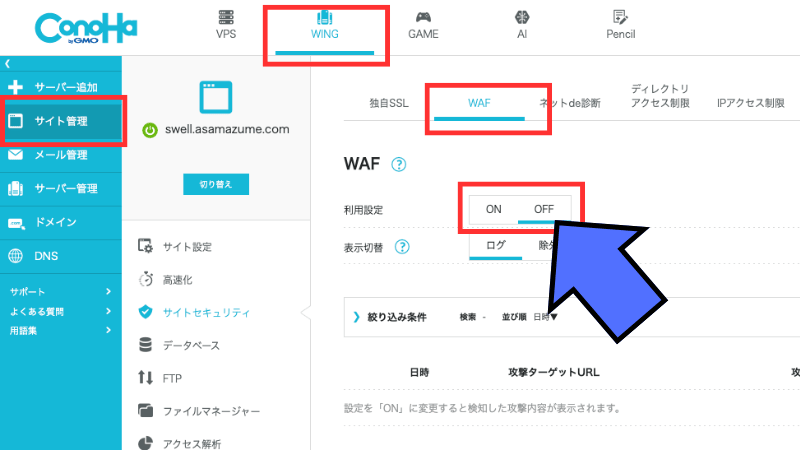Turn WAF setting ON
800x450 pixels.
(494, 209)
